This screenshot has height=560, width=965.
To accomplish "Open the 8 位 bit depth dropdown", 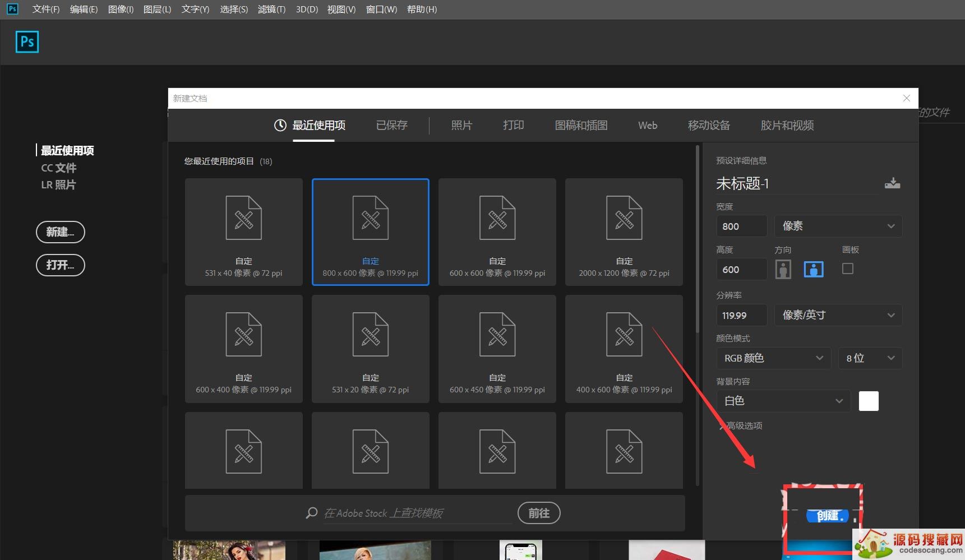I will click(870, 358).
